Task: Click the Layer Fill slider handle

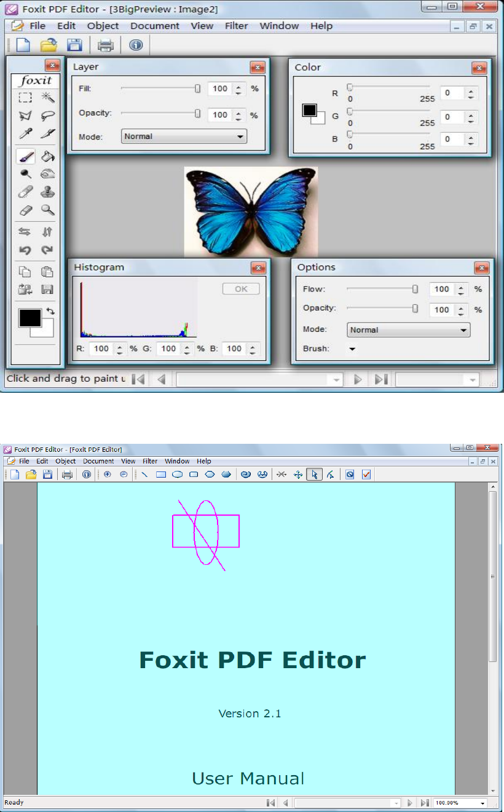Action: tap(197, 89)
